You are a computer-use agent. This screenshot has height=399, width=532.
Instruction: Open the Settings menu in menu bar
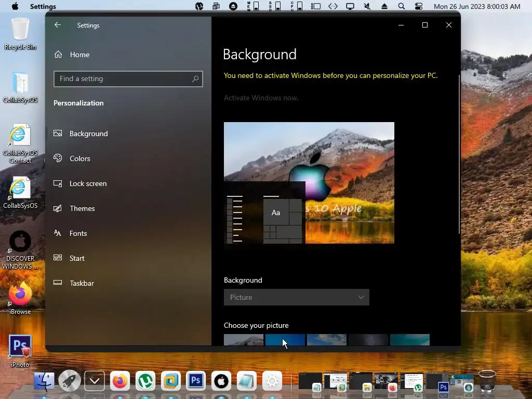tap(43, 6)
